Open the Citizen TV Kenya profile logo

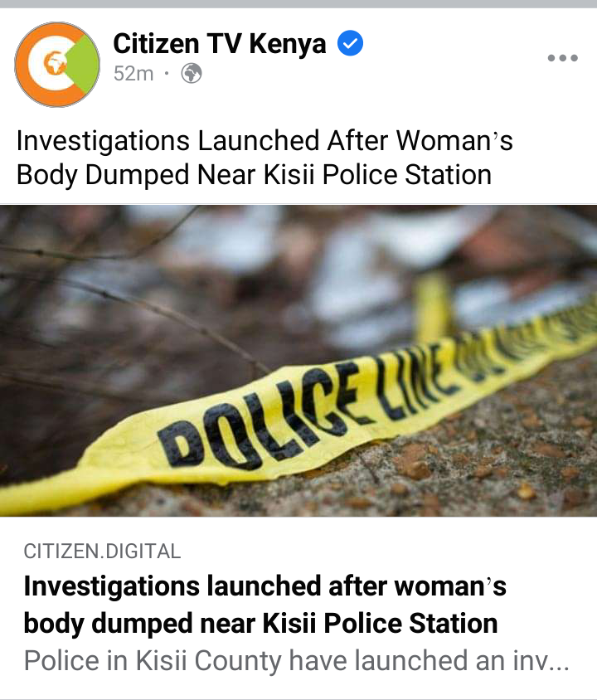pyautogui.click(x=57, y=65)
